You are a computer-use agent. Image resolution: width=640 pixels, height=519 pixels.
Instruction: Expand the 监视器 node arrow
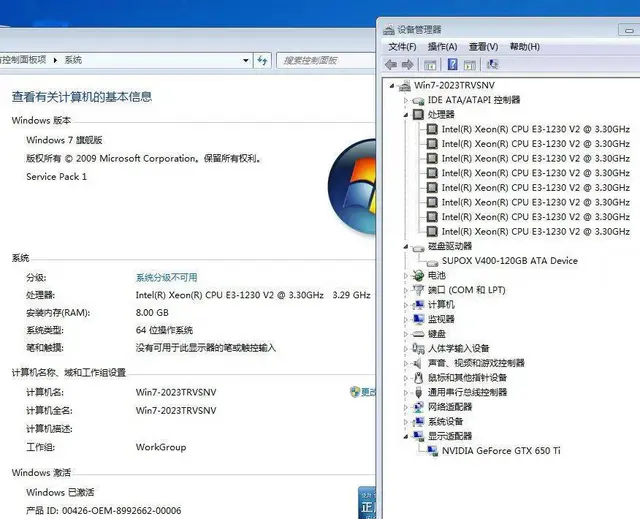point(406,319)
